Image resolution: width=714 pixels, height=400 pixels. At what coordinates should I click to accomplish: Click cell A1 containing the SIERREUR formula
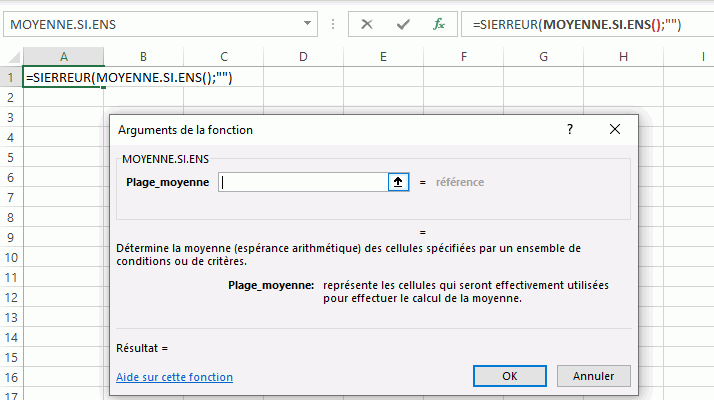point(64,77)
